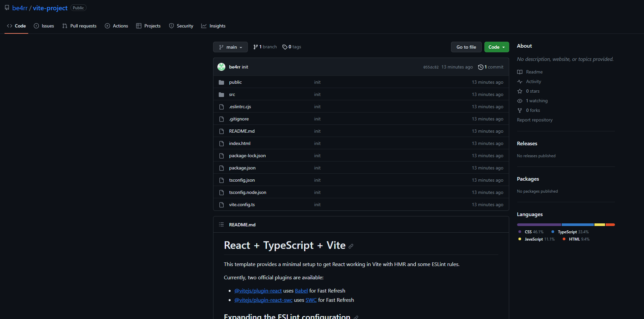
Task: Open the package.json file name
Action: 242,168
